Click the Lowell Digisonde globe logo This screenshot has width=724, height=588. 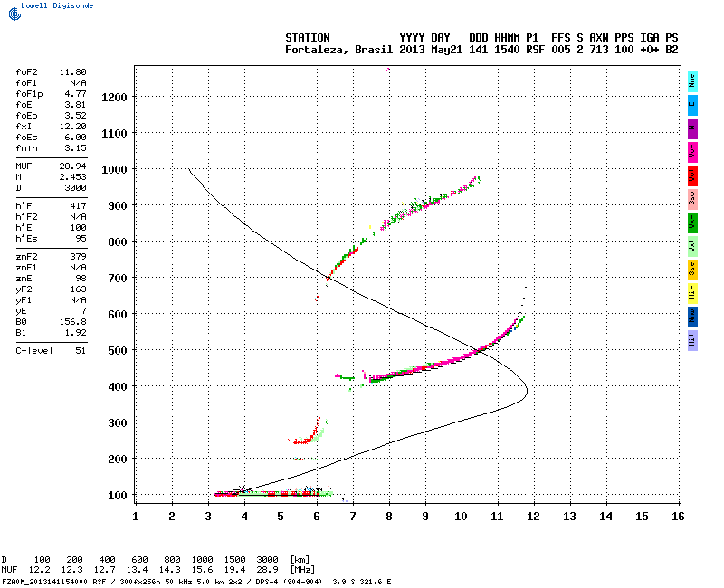click(14, 14)
